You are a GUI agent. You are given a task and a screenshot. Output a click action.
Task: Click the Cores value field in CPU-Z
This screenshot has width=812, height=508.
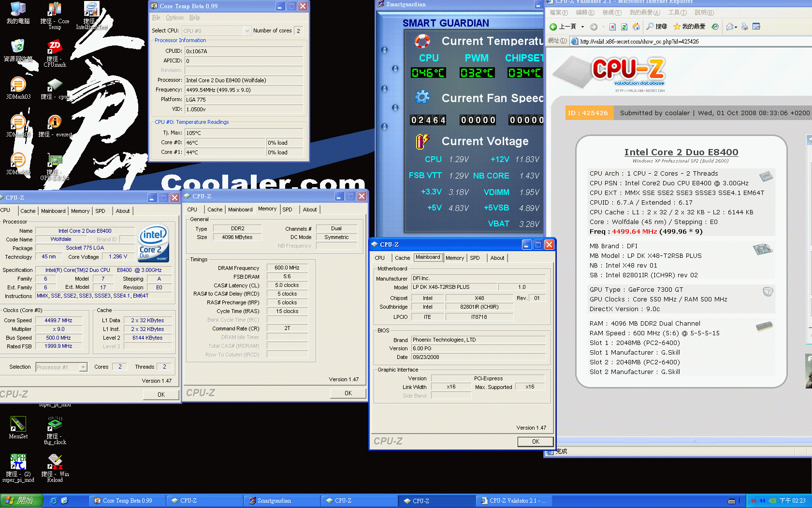coord(120,367)
